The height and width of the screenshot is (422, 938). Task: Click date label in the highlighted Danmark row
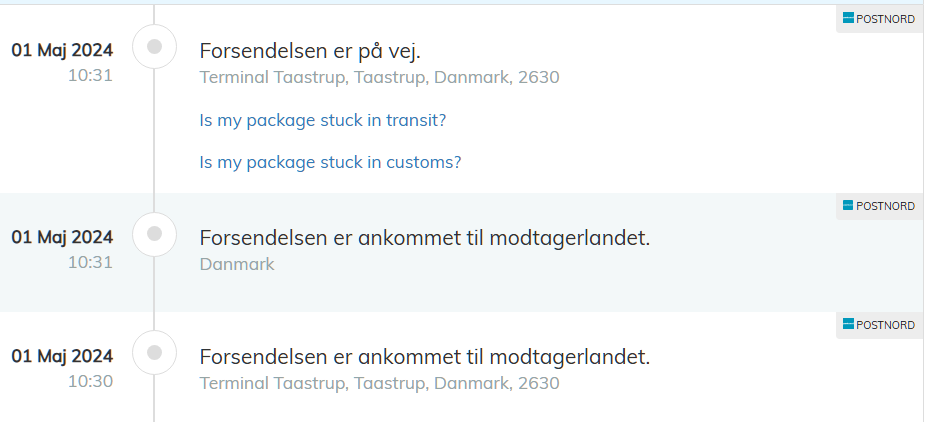pos(62,237)
